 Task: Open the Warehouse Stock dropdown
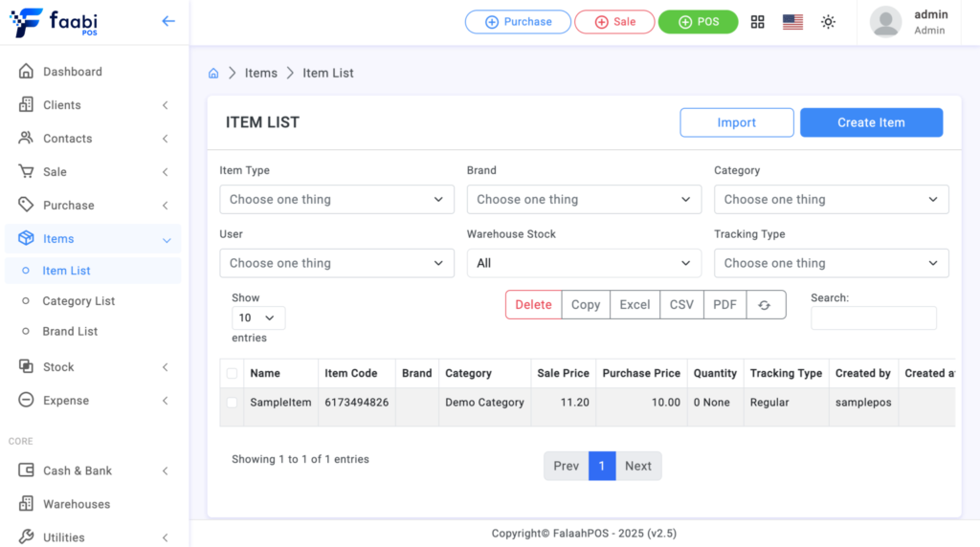click(584, 263)
